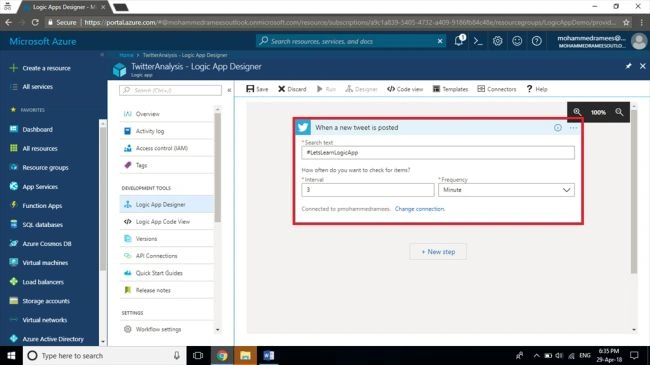Open Windows Start menu
The height and width of the screenshot is (365, 650).
click(11, 355)
